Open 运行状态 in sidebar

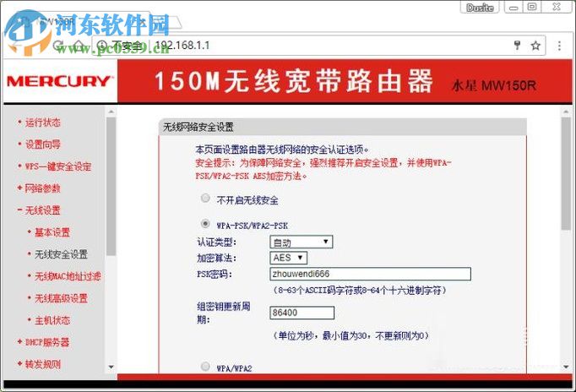(x=42, y=122)
